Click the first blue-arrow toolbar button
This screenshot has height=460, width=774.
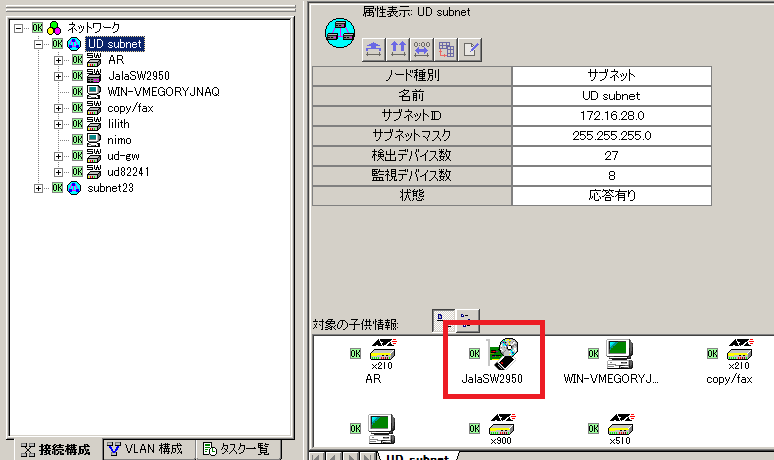374,49
